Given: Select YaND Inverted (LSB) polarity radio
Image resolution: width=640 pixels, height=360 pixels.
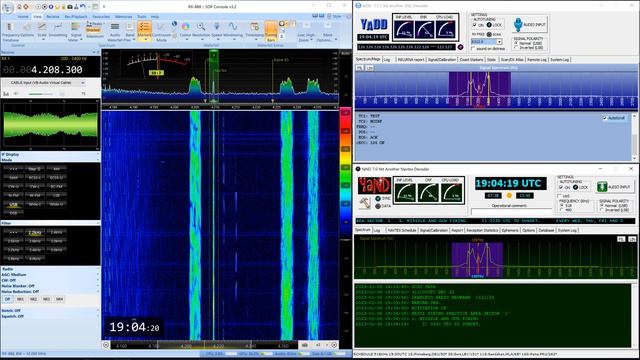Looking at the screenshot, I should [x=602, y=210].
